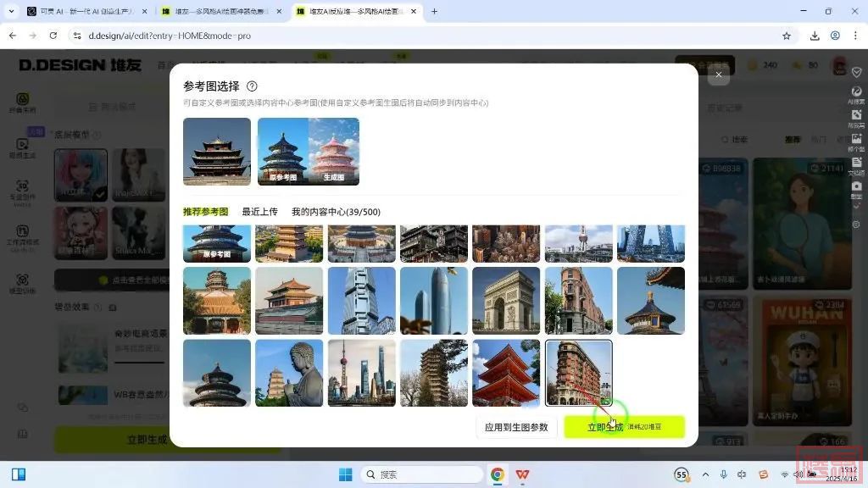Open a new browser tab

pyautogui.click(x=434, y=11)
